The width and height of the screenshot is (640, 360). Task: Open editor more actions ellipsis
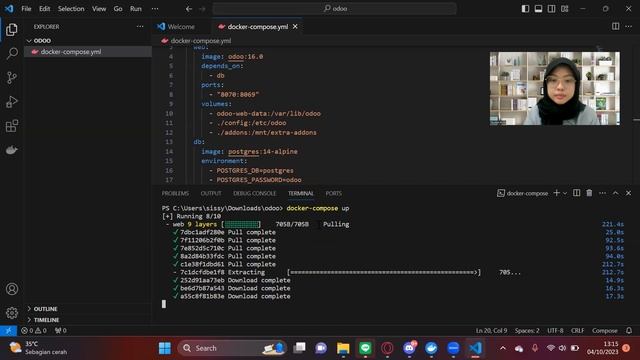click(x=629, y=27)
